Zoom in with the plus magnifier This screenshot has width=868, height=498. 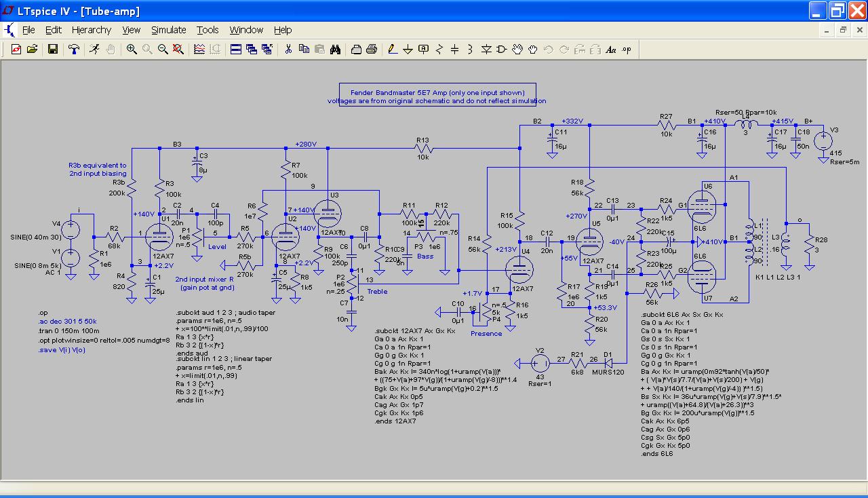[132, 50]
